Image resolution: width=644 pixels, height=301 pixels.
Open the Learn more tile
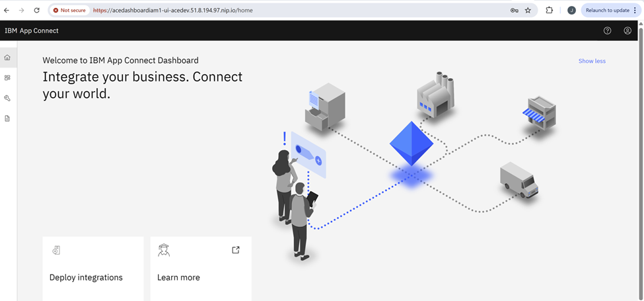(x=201, y=269)
